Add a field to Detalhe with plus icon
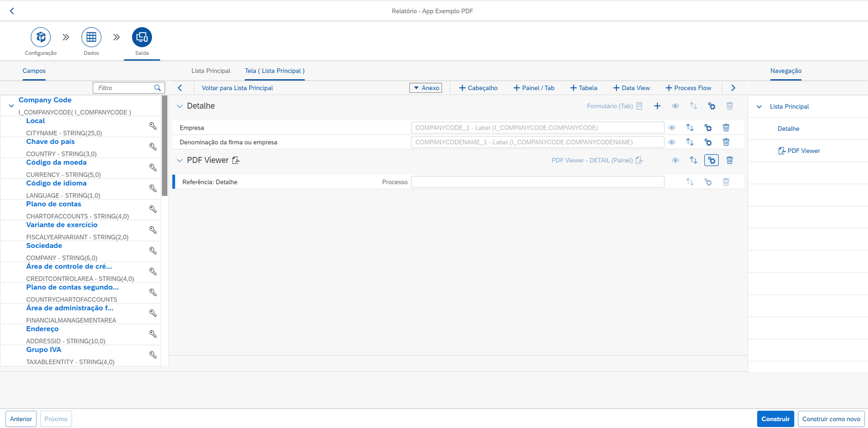The image size is (868, 428). (657, 106)
